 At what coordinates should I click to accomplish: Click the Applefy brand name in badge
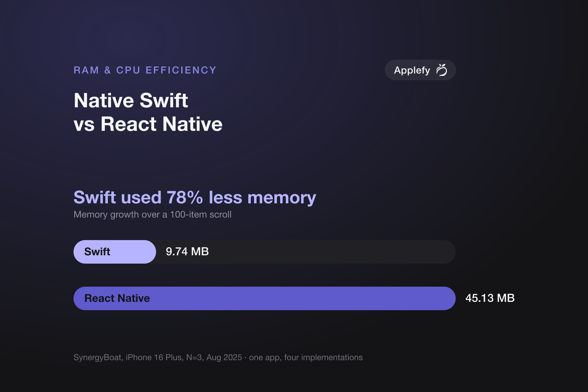coord(412,70)
